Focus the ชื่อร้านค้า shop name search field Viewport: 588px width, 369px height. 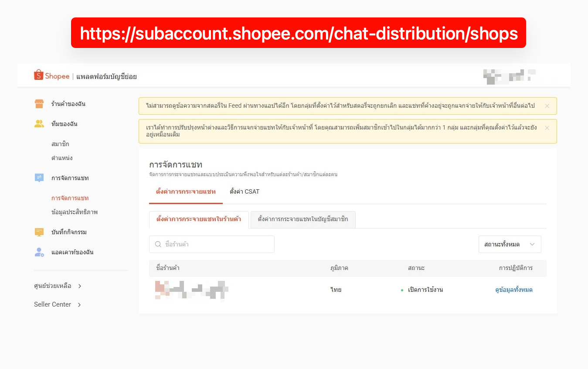pyautogui.click(x=212, y=244)
